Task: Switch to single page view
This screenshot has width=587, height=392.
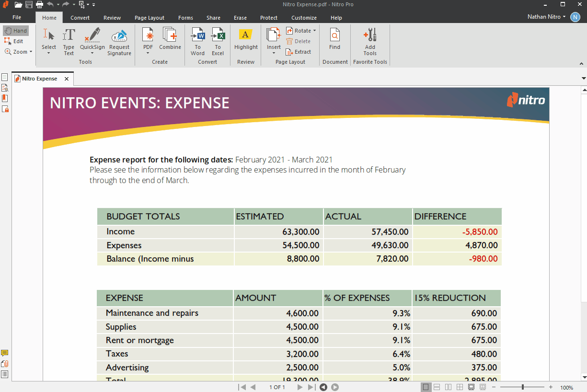Action: 426,387
